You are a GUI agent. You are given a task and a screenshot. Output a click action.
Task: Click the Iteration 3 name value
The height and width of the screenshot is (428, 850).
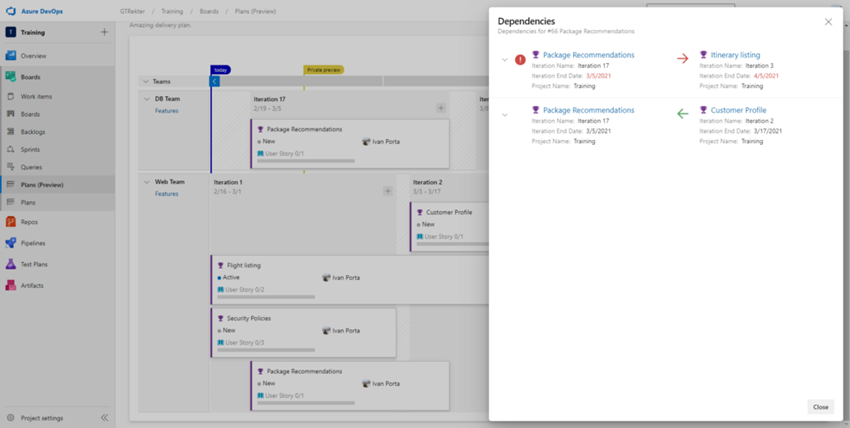(x=759, y=66)
